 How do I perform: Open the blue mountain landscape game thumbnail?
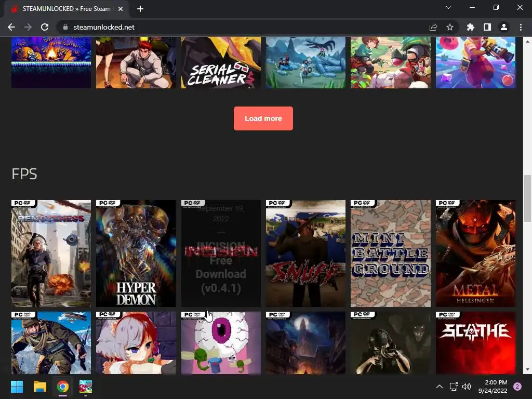(305, 62)
